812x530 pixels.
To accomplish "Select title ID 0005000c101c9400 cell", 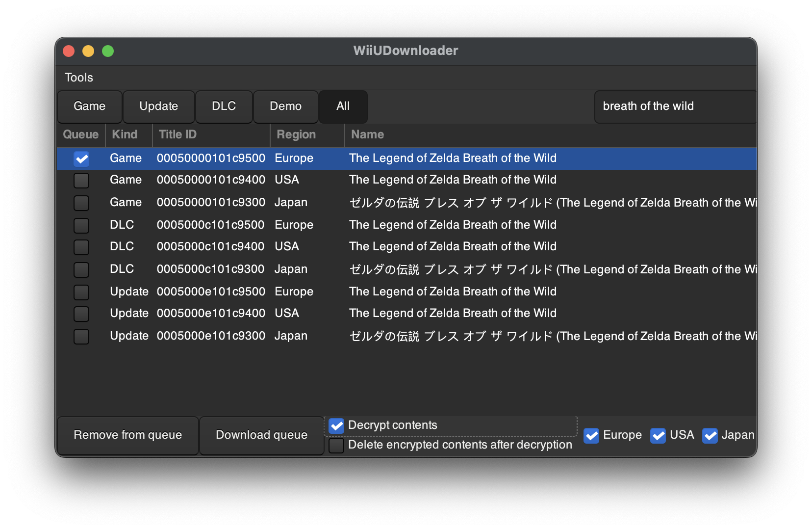I will click(x=211, y=246).
